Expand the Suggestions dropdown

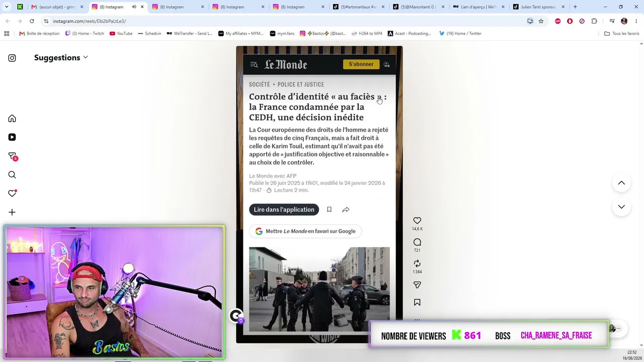(x=61, y=57)
